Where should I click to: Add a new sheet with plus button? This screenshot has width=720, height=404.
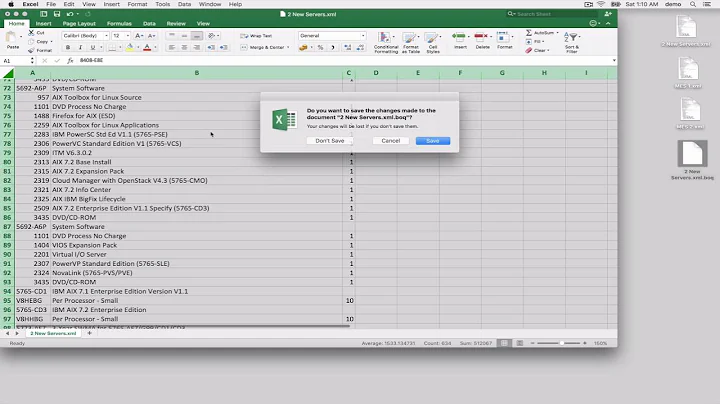(90, 333)
